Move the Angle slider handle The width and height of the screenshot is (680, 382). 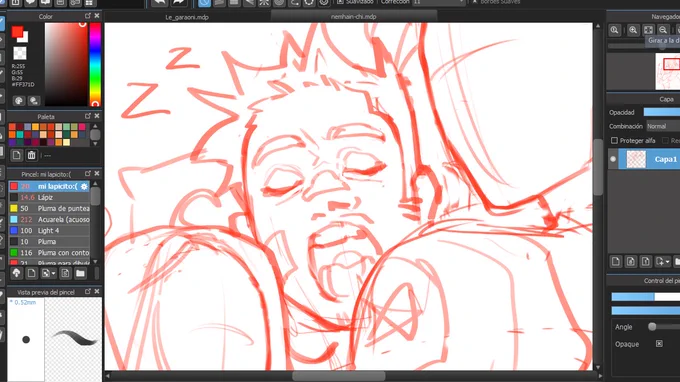652,326
